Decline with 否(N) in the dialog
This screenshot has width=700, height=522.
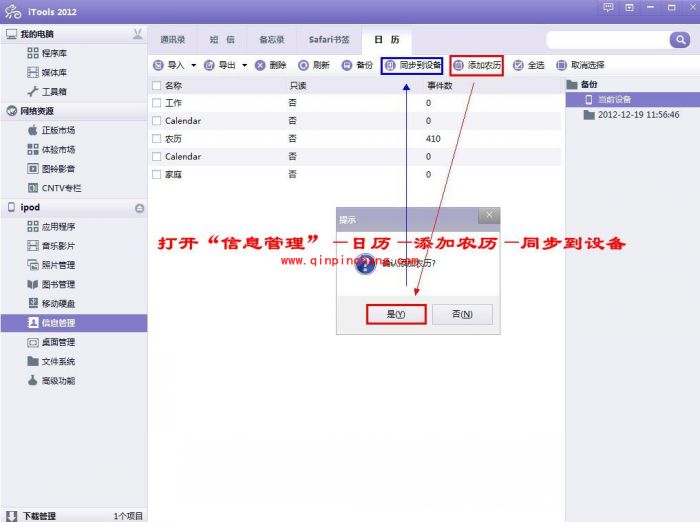[x=462, y=314]
